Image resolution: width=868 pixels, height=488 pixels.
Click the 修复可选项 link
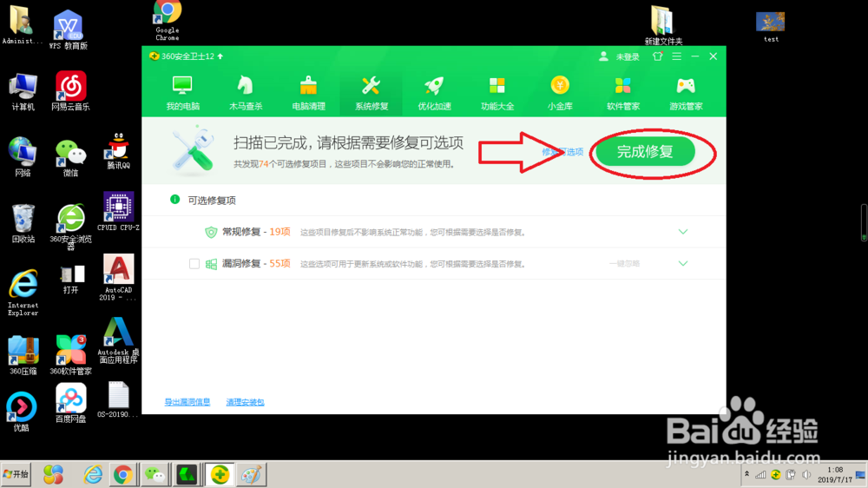click(562, 152)
